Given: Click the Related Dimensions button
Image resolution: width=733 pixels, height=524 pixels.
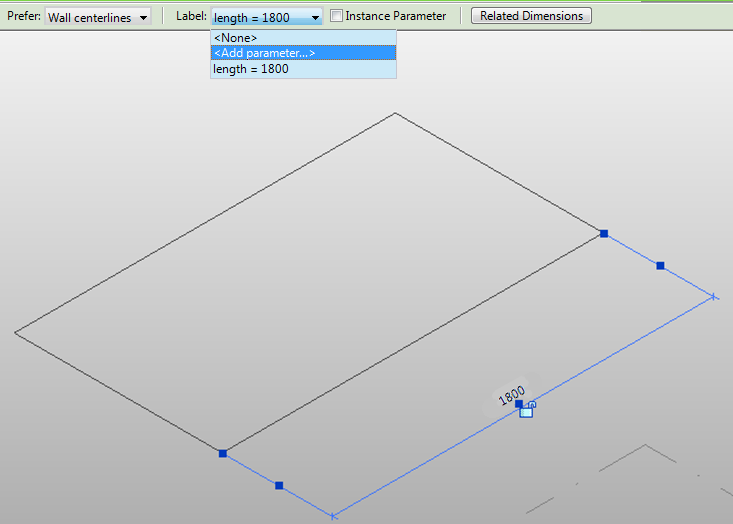Looking at the screenshot, I should point(531,16).
